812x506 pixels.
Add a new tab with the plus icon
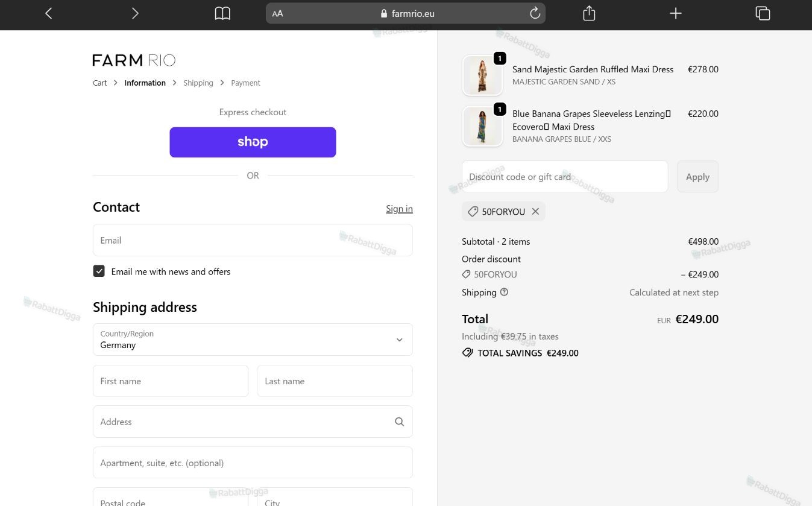coord(676,13)
